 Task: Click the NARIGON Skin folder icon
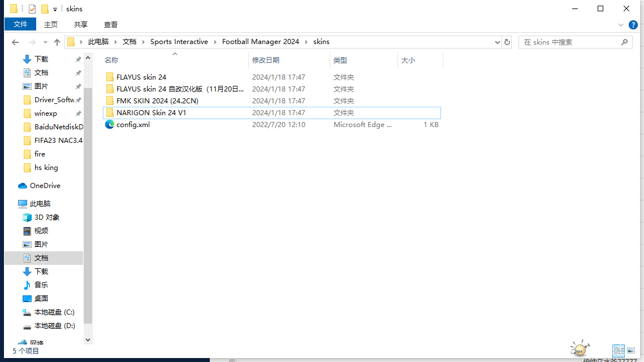point(110,112)
